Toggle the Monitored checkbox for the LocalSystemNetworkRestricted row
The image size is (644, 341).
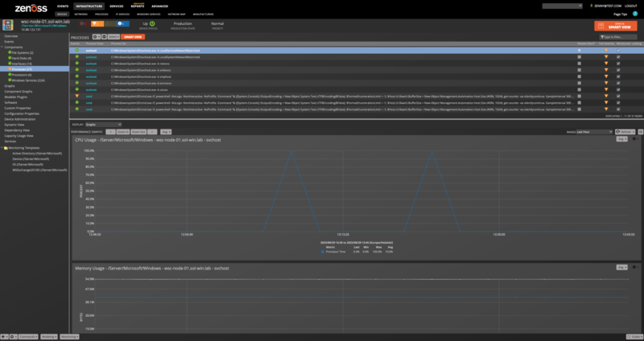coord(618,57)
